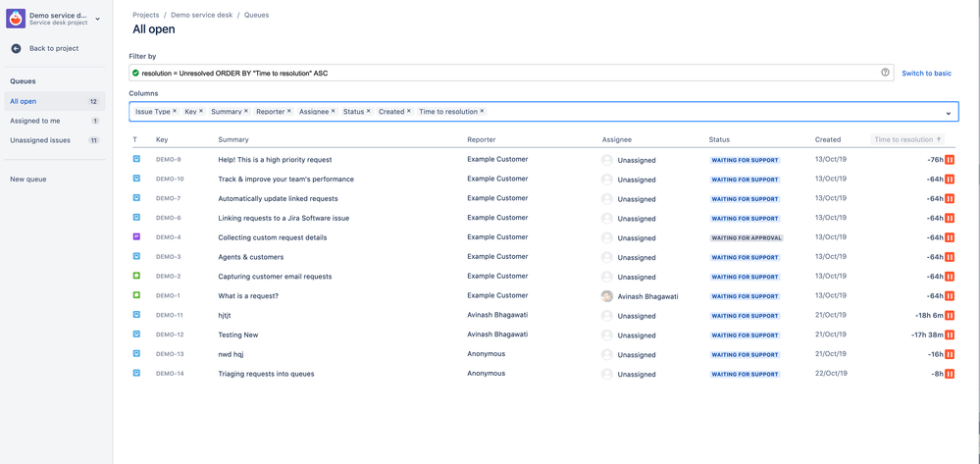Screen dimensions: 980x464
Task: Click Queues breadcrumb link
Action: [x=256, y=15]
